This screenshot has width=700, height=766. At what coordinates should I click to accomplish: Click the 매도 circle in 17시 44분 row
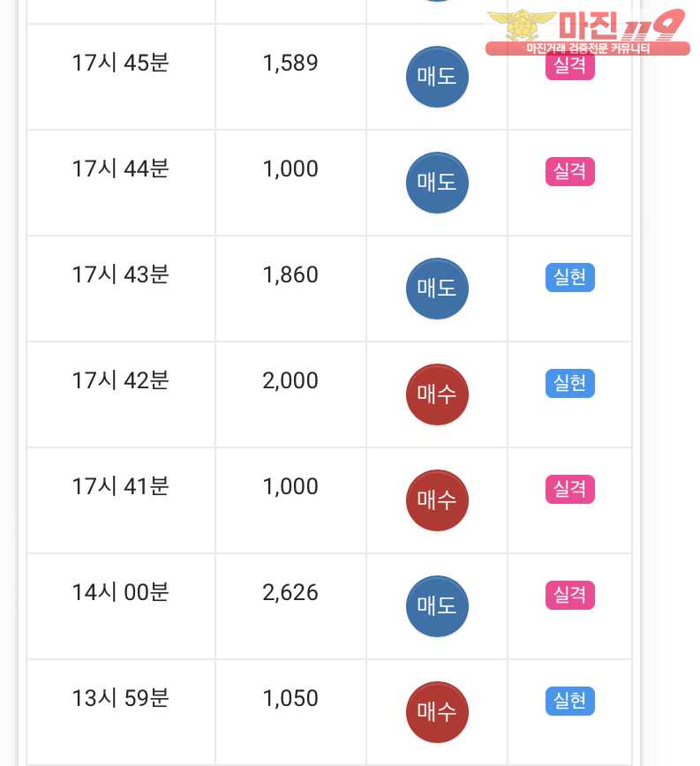click(437, 183)
